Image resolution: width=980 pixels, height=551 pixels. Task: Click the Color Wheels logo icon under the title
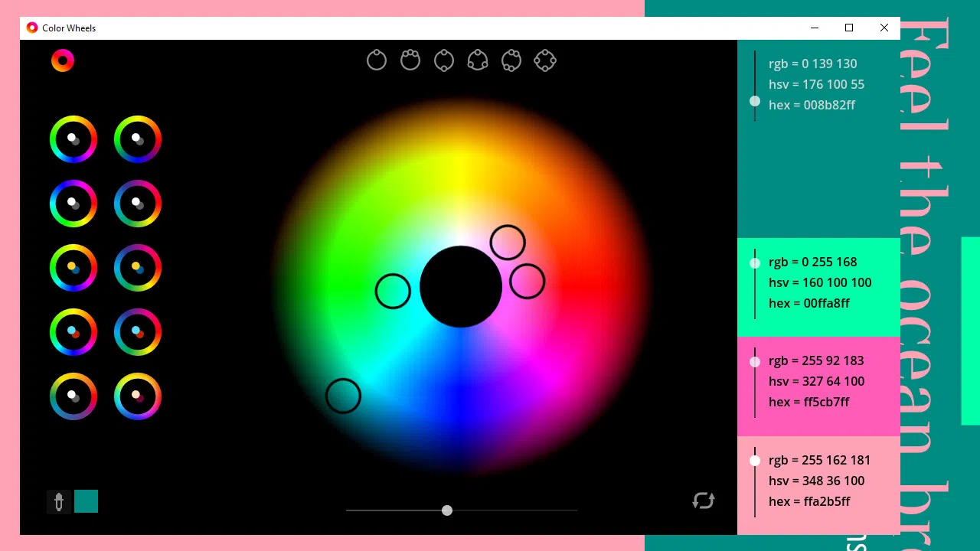pyautogui.click(x=63, y=60)
